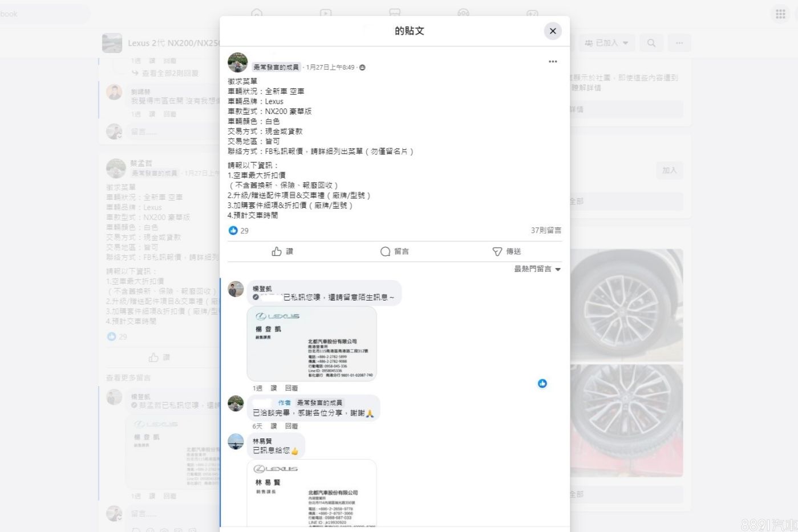This screenshot has width=798, height=532.
Task: Open the joined group status dropdown
Action: click(x=606, y=43)
